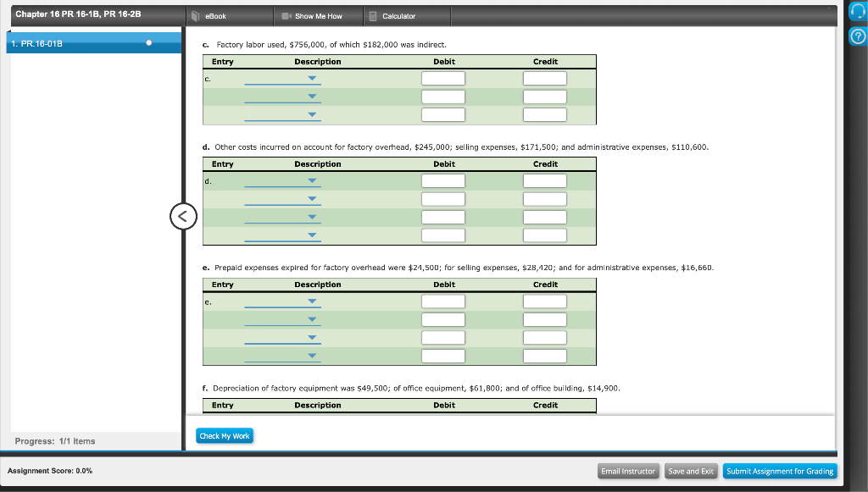Image resolution: width=868 pixels, height=492 pixels.
Task: Click the Email Instructor button
Action: 628,471
